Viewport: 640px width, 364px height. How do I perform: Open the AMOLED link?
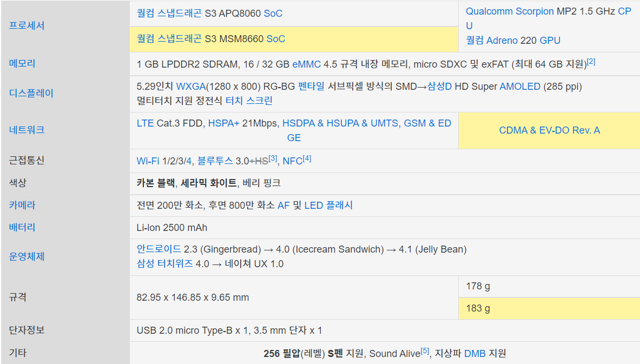(520, 87)
